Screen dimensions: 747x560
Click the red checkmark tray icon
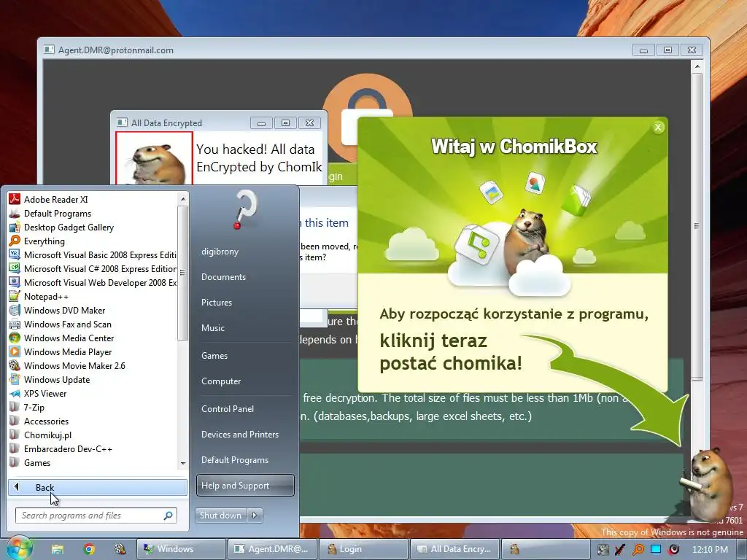click(x=620, y=549)
